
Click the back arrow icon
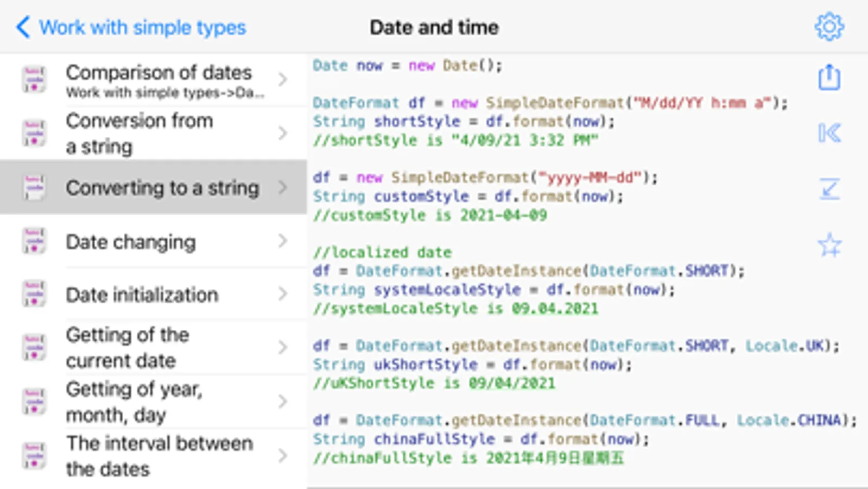23,27
